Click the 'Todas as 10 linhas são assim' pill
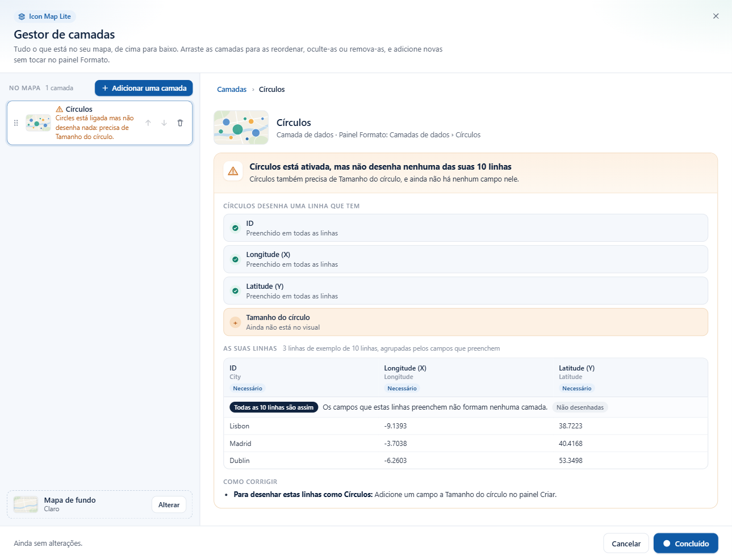The width and height of the screenshot is (732, 560). (274, 407)
